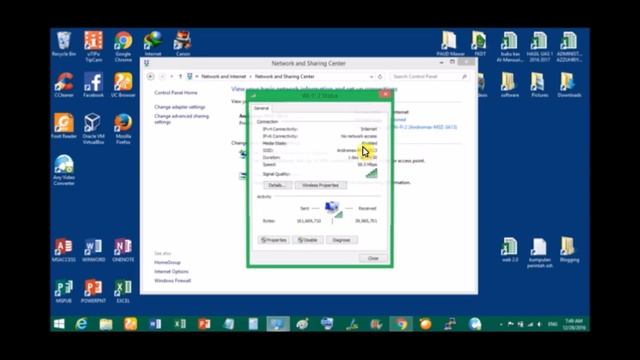Image resolution: width=640 pixels, height=360 pixels.
Task: Launch EXCEL desktop shortcut
Action: pos(123,291)
